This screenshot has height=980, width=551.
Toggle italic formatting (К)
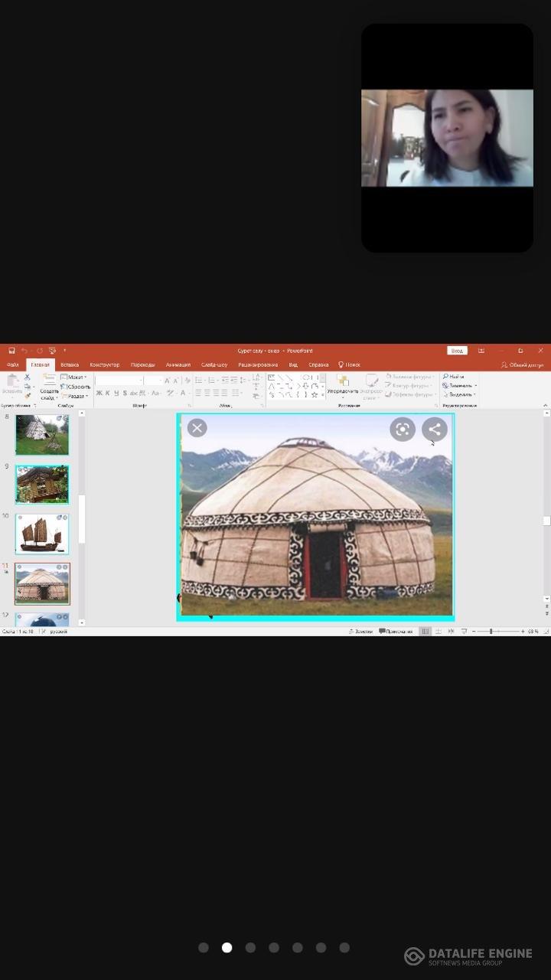107,394
